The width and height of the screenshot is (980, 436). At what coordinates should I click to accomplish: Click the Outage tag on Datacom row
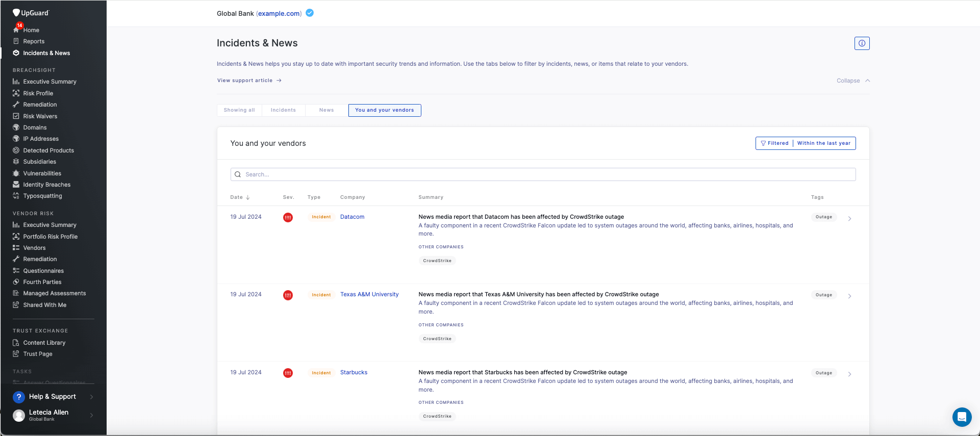point(824,217)
